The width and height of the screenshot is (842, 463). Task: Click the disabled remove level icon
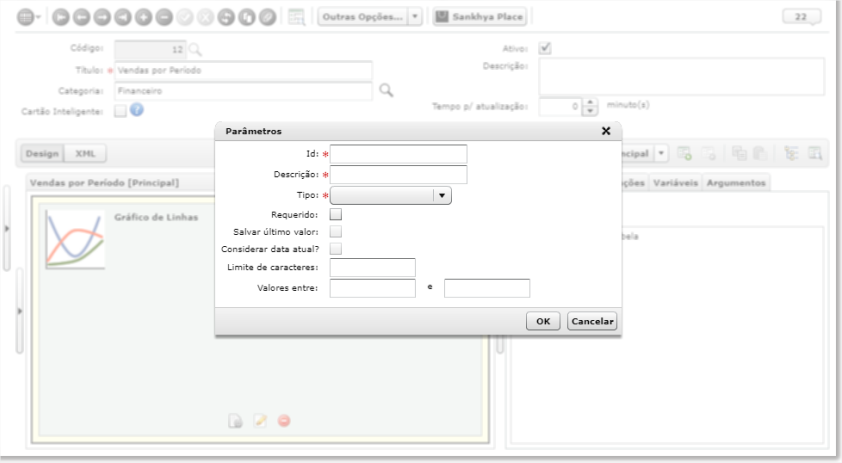(709, 154)
